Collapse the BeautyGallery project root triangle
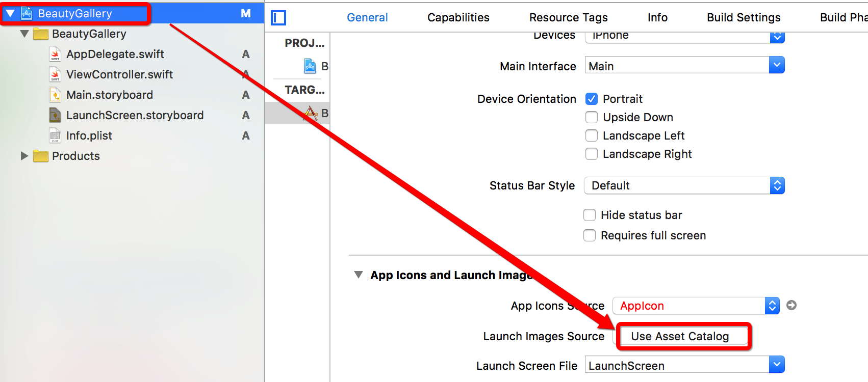Image resolution: width=868 pixels, height=382 pixels. coord(10,14)
